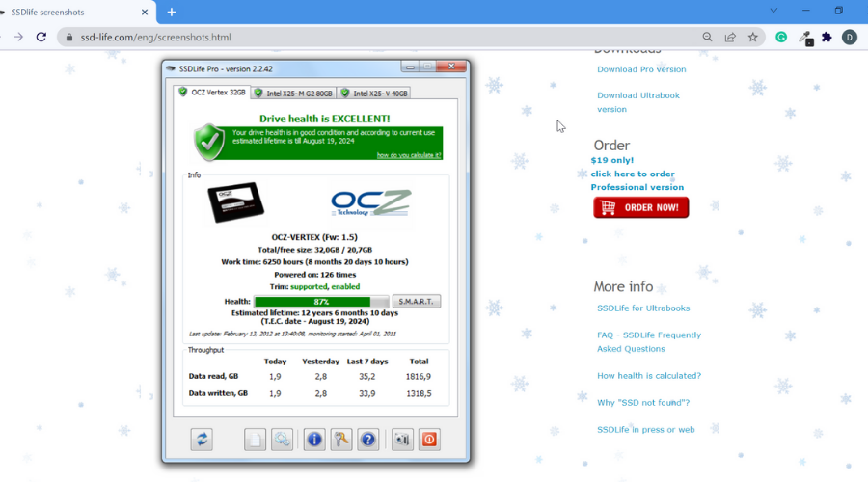Click the share page icon in address bar
Screen dimensions: 868x482
(730, 37)
